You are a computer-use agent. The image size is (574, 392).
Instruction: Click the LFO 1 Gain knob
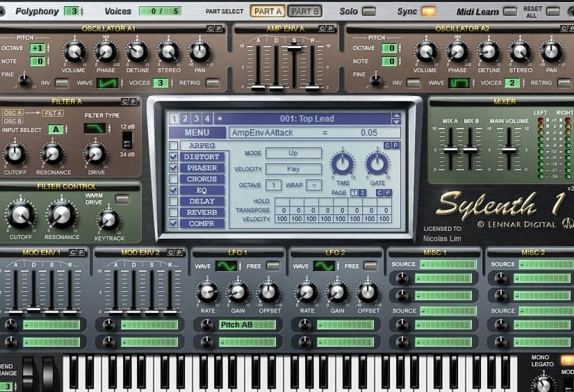pyautogui.click(x=238, y=292)
